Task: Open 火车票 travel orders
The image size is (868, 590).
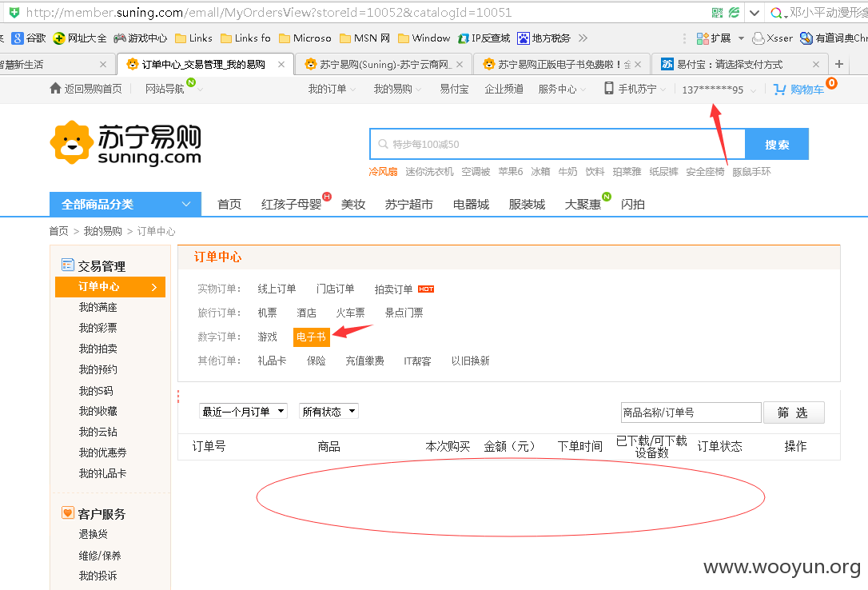Action: coord(350,313)
